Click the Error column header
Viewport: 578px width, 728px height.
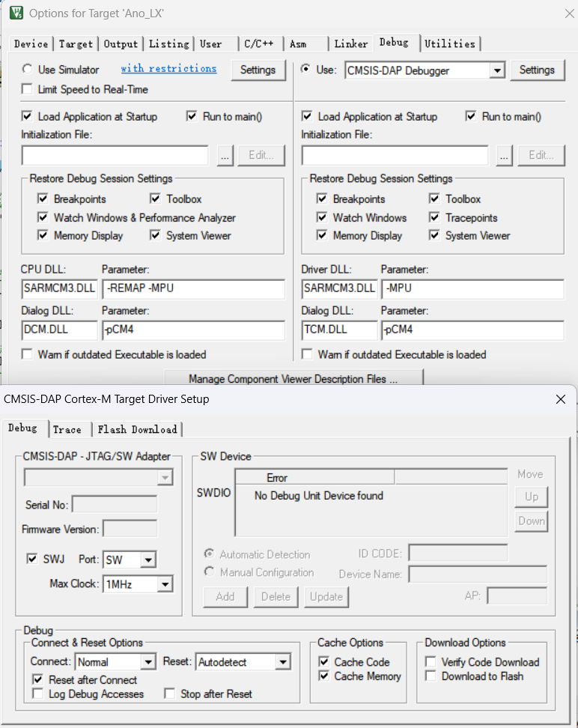click(x=315, y=477)
